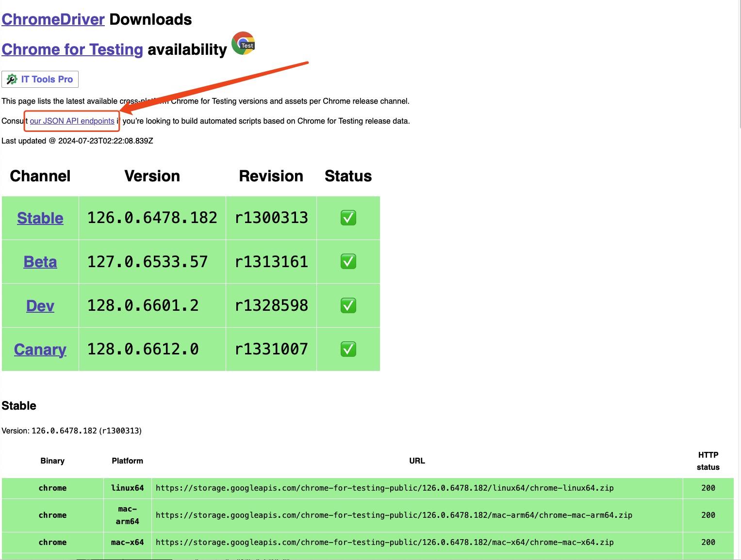Click the Revision column header
The height and width of the screenshot is (560, 741).
[271, 176]
